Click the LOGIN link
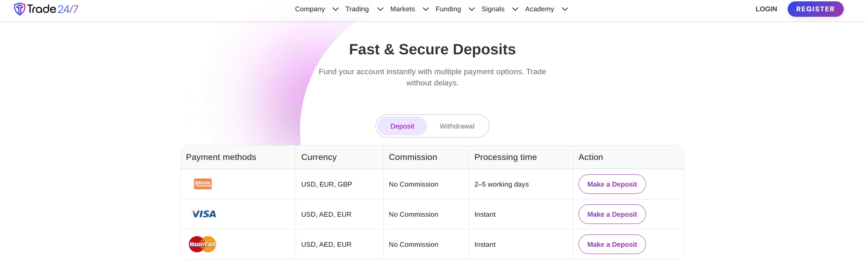 pyautogui.click(x=766, y=9)
